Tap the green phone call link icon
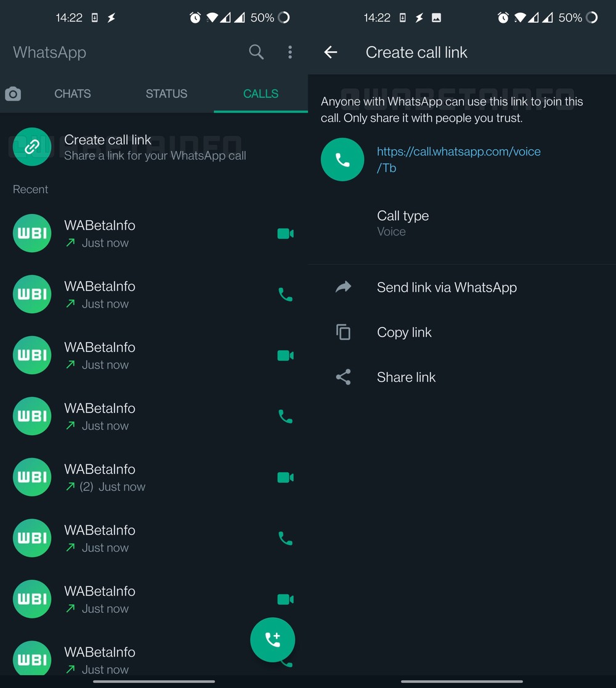Viewport: 616px width, 688px height. coord(342,160)
